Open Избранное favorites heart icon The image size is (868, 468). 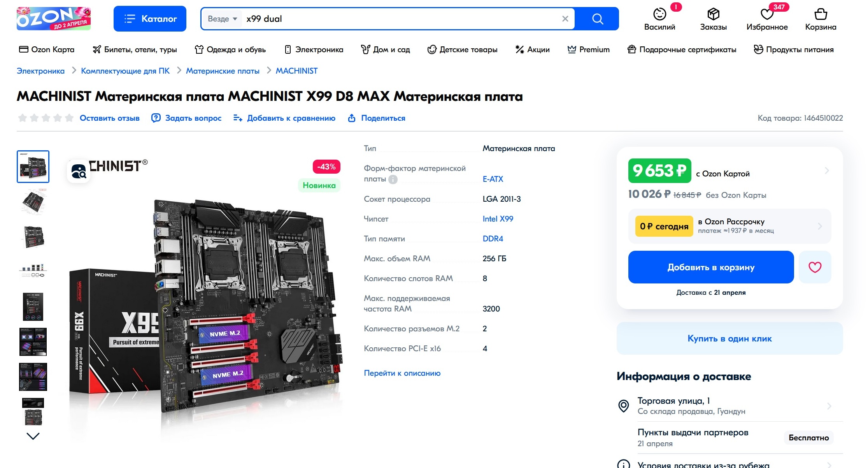[x=767, y=14]
